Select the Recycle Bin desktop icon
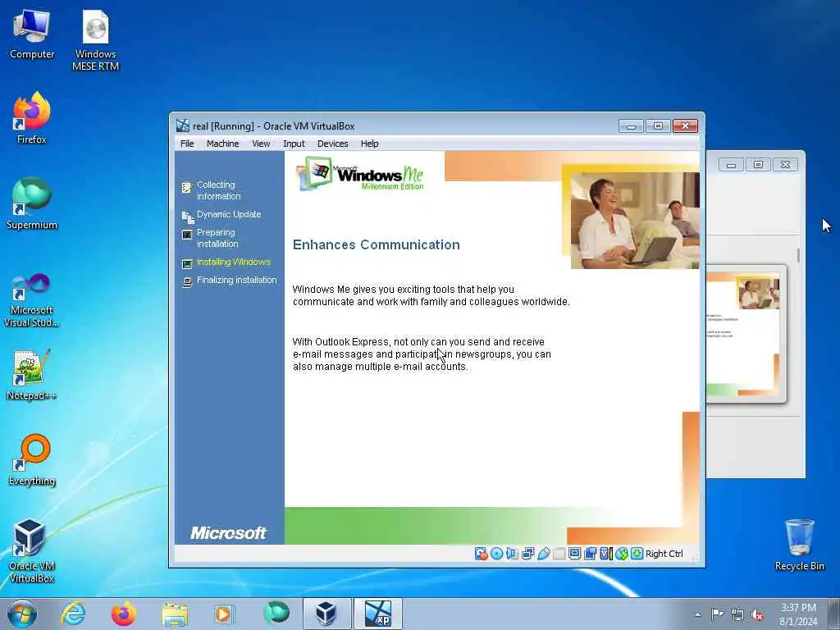The width and height of the screenshot is (840, 630). click(799, 545)
